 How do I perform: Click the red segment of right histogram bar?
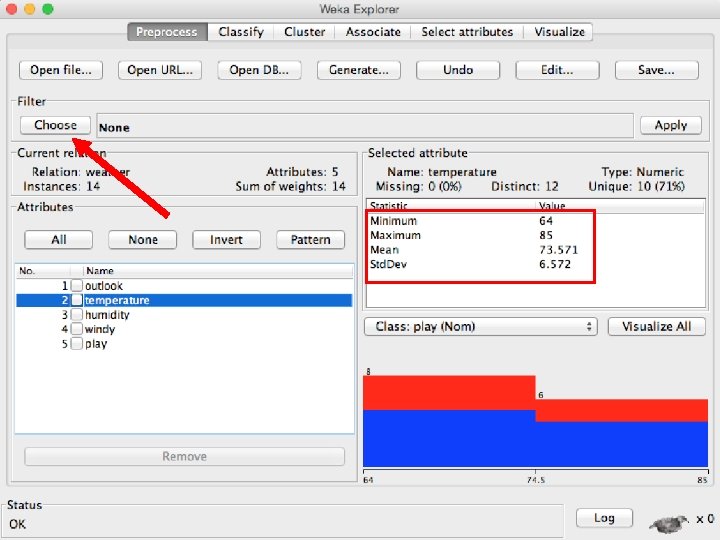coord(622,411)
